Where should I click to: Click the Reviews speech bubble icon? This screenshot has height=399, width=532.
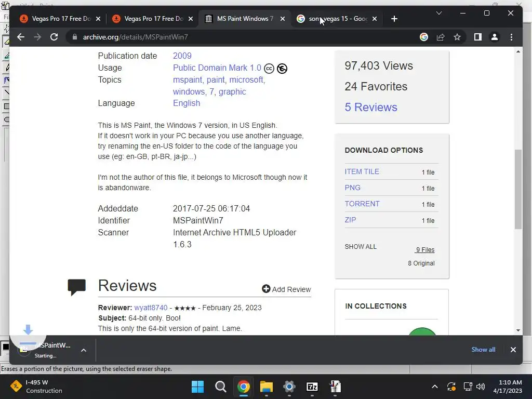point(77,287)
